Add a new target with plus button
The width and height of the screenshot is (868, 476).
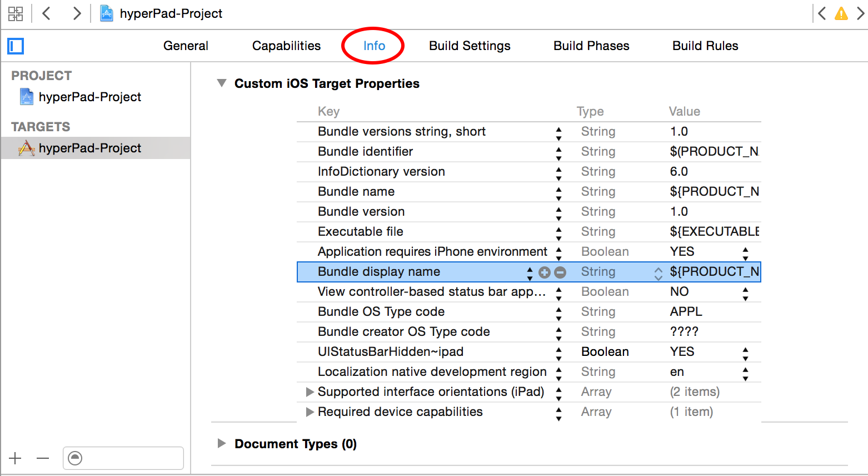tap(15, 458)
